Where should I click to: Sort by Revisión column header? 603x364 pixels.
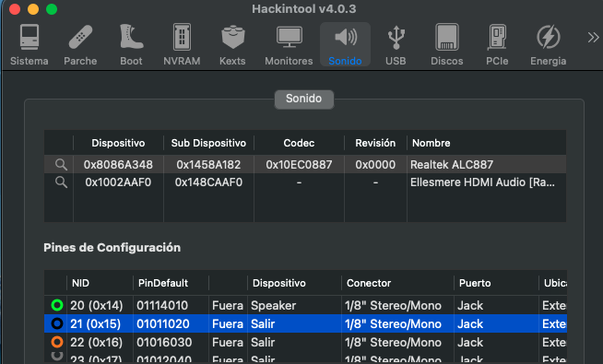375,143
